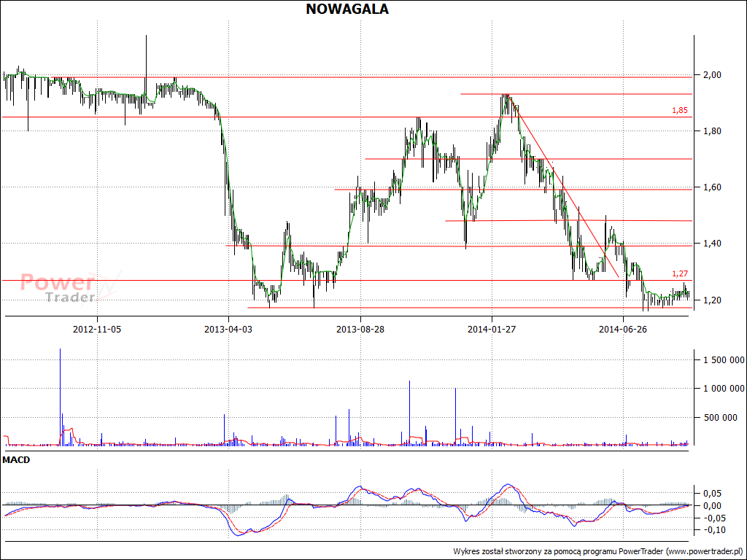Select the 2014-01-27 date label
747x560 pixels.
point(492,330)
